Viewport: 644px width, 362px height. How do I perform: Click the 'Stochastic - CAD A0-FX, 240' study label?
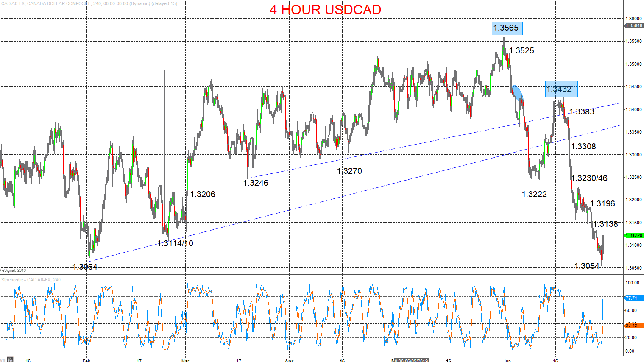click(31, 280)
